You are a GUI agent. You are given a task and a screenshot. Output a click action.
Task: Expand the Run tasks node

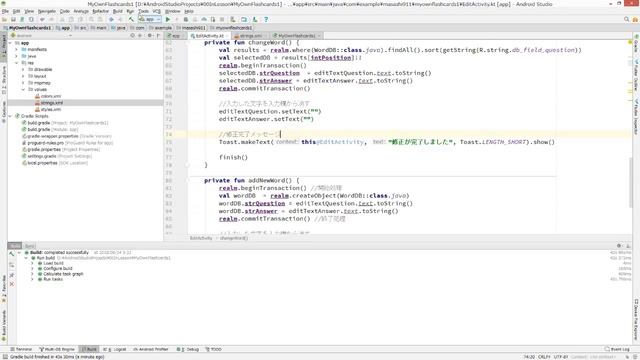pyautogui.click(x=33, y=279)
